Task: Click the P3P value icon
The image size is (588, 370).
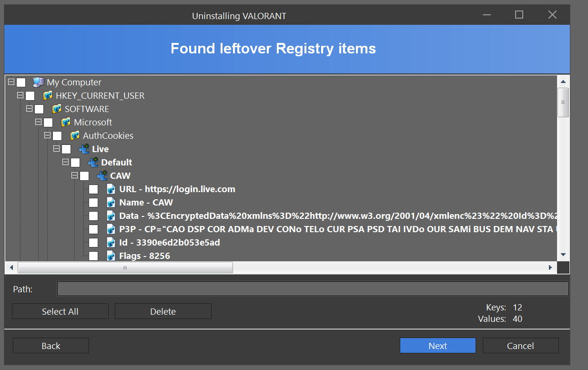Action: tap(111, 229)
